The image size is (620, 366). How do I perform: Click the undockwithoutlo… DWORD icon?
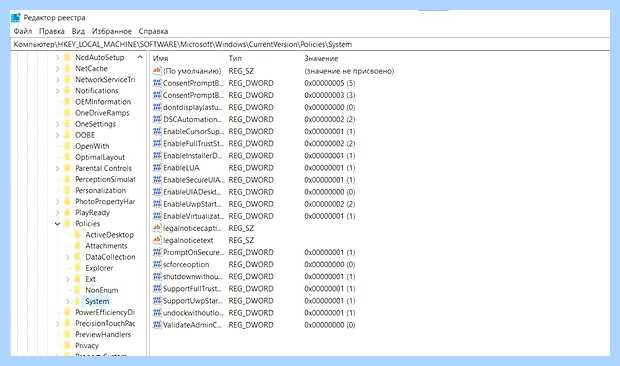pyautogui.click(x=157, y=313)
